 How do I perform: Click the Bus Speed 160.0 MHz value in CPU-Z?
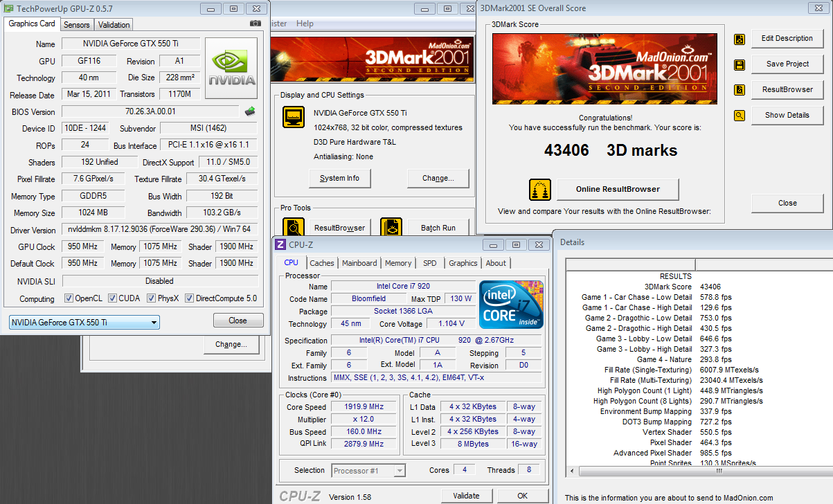coord(364,432)
